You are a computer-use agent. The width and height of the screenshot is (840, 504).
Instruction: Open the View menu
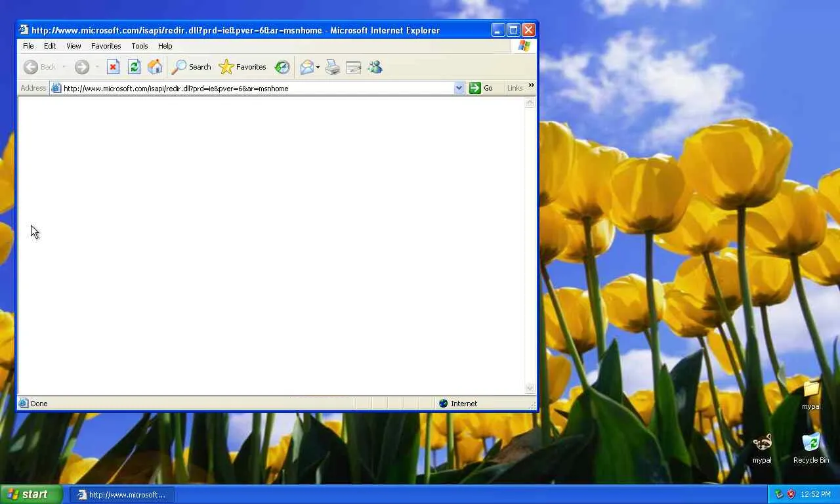(x=73, y=46)
